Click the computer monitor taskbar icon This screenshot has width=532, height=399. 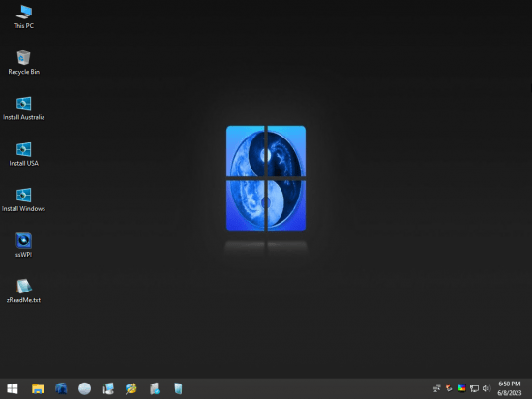pyautogui.click(x=108, y=388)
